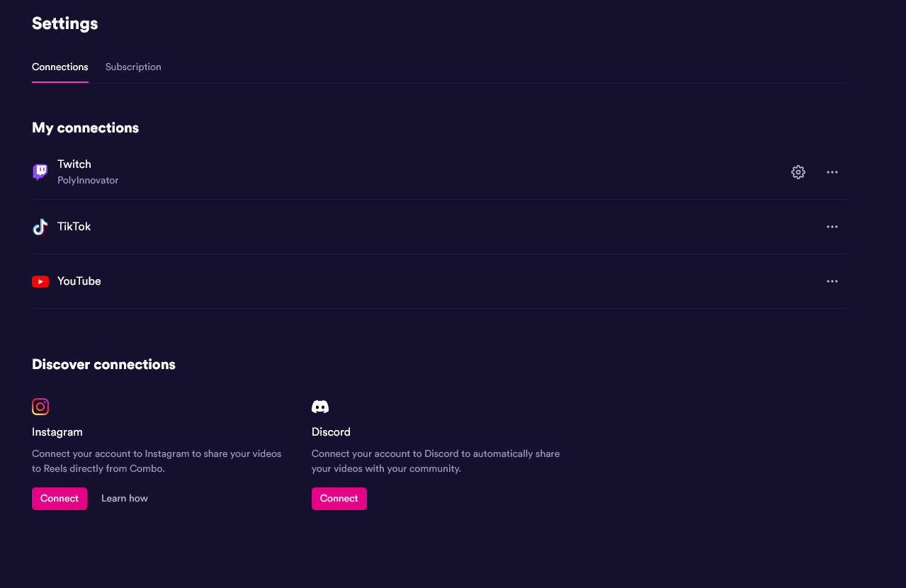Open the Instagram Learn how link
Image resolution: width=906 pixels, height=588 pixels.
125,499
